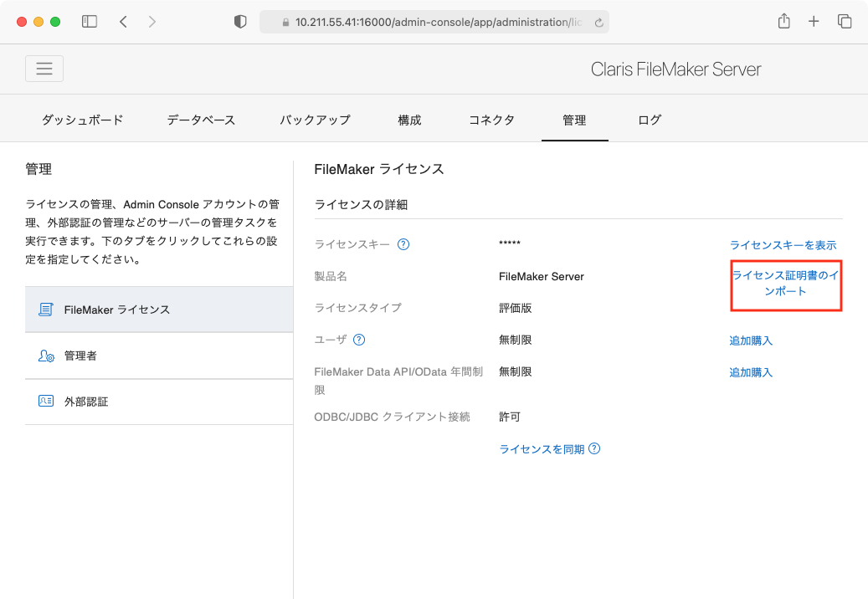The image size is (868, 599).
Task: Open a new browser tab
Action: click(814, 21)
